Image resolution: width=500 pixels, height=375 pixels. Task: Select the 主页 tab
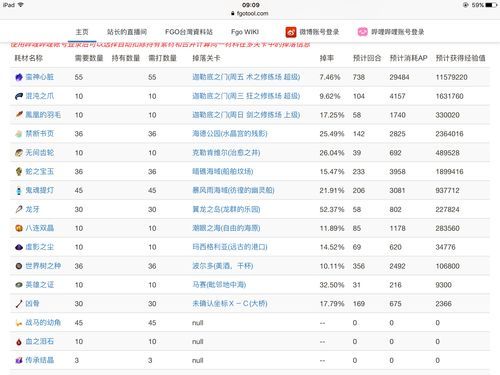tap(82, 32)
